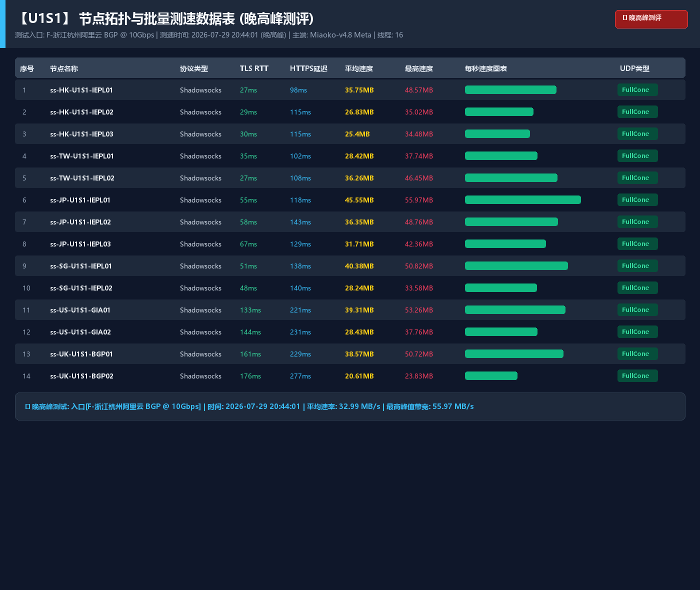The height and width of the screenshot is (590, 700).
Task: Click FullCone badge for ss-JP-U1S1-IEPL01
Action: pyautogui.click(x=637, y=200)
